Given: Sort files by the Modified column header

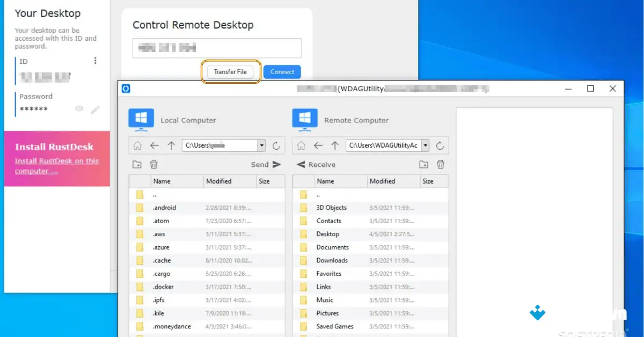Looking at the screenshot, I should click(222, 181).
